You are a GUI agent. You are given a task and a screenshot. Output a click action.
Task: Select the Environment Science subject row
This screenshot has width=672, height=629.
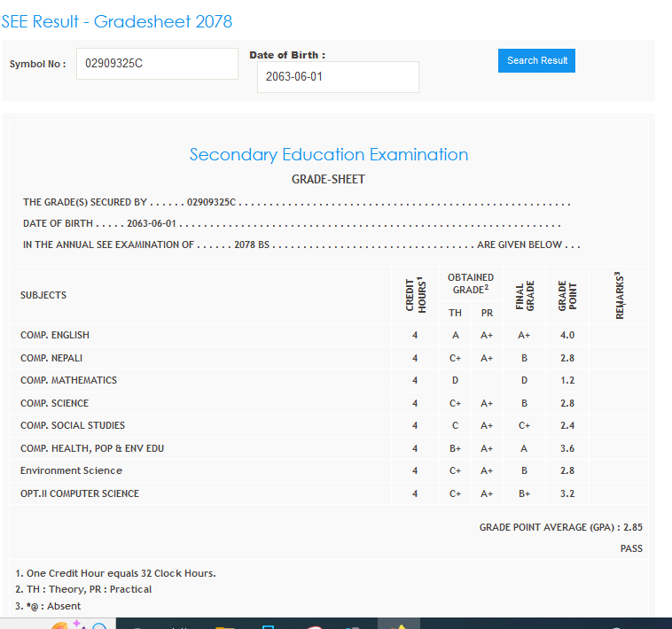point(71,470)
